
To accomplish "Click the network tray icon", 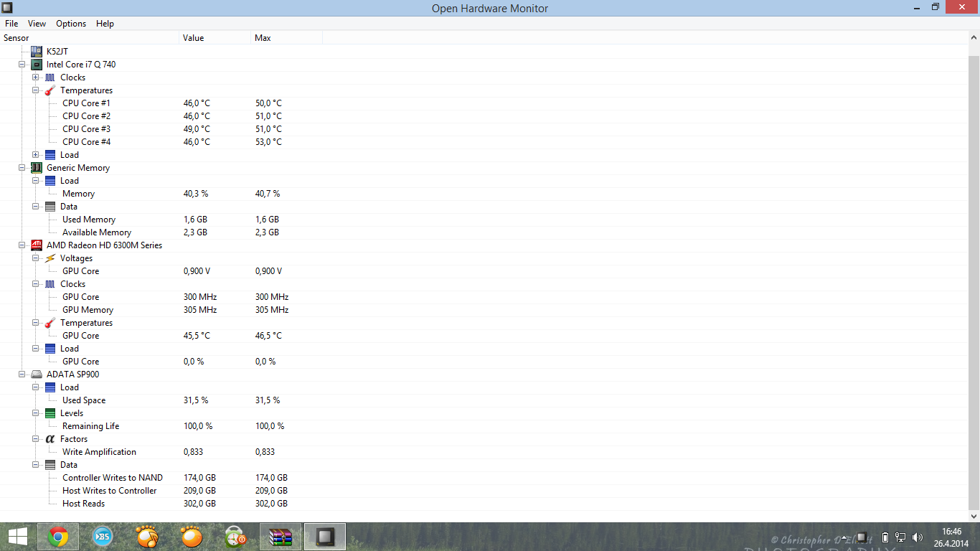I will tap(901, 537).
